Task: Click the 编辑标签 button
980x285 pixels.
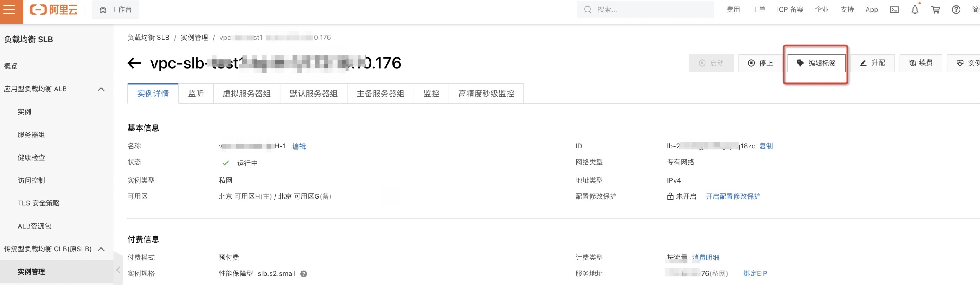Action: point(816,63)
